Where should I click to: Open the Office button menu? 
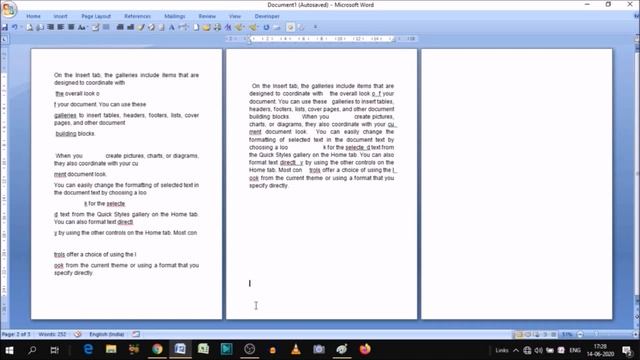(x=9, y=9)
